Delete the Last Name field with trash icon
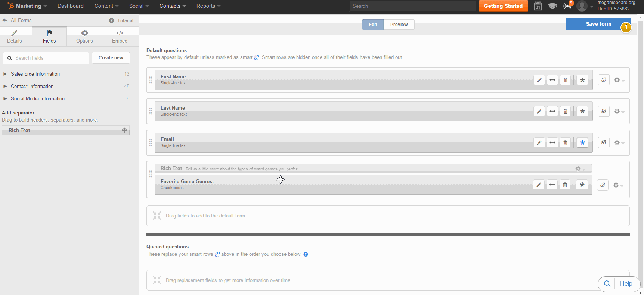Image resolution: width=644 pixels, height=295 pixels. pyautogui.click(x=565, y=112)
